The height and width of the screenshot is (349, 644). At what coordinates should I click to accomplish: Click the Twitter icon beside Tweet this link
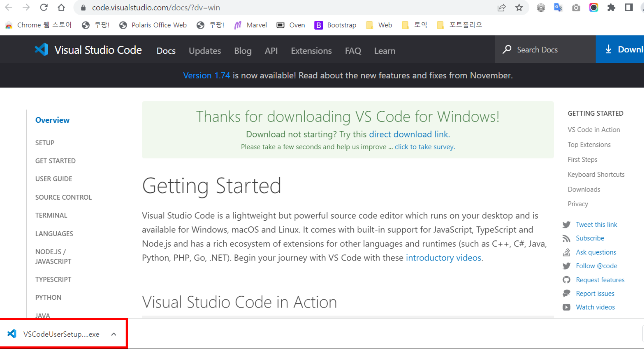(566, 225)
